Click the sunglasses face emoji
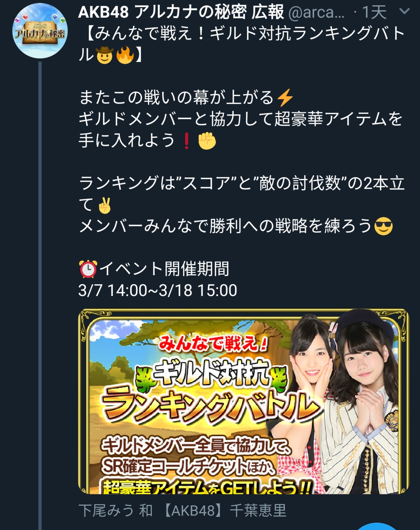The width and height of the screenshot is (420, 530). (x=384, y=226)
